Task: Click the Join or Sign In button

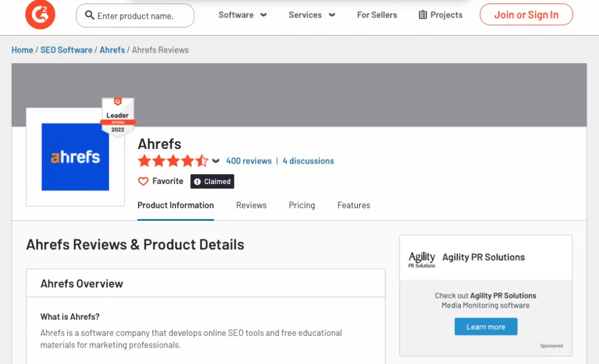Action: 526,15
